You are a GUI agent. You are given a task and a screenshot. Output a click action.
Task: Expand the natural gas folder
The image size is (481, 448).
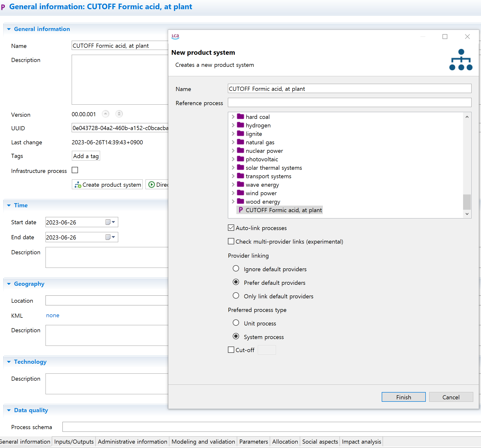[x=233, y=142]
